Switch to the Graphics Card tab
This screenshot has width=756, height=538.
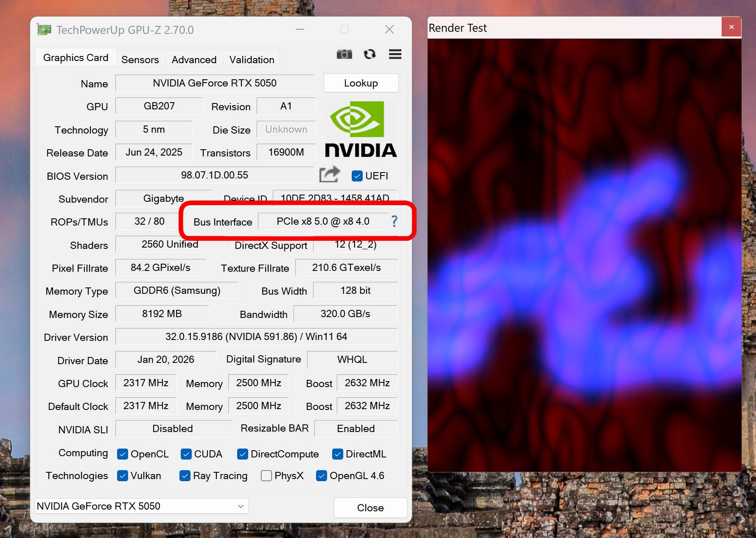pyautogui.click(x=76, y=58)
